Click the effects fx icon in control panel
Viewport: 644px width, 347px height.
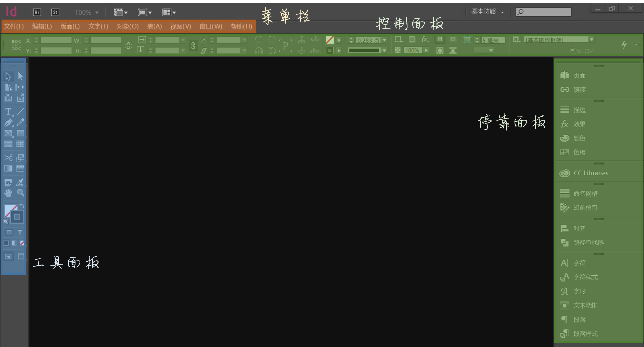tap(425, 39)
